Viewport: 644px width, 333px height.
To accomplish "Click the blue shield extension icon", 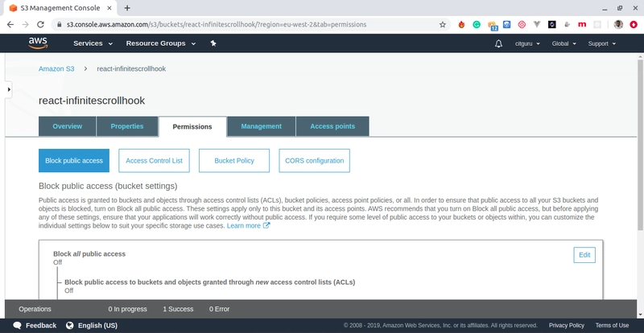I will pos(507,25).
